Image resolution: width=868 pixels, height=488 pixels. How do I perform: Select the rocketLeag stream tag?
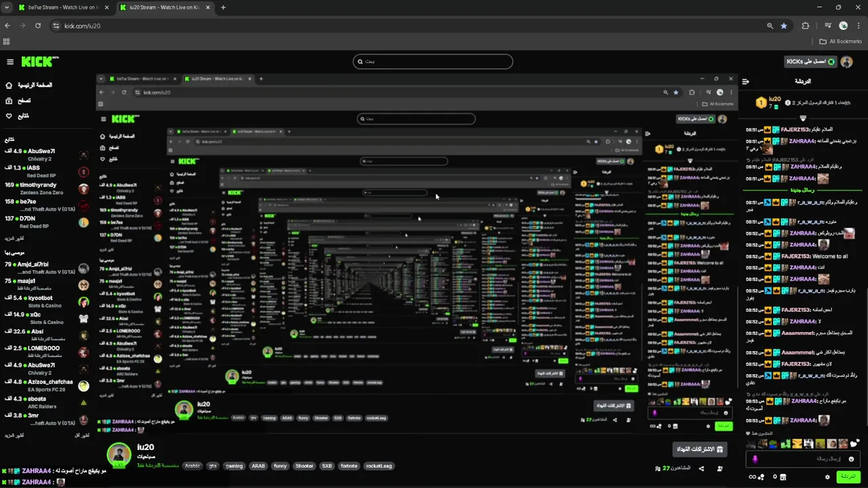(379, 466)
